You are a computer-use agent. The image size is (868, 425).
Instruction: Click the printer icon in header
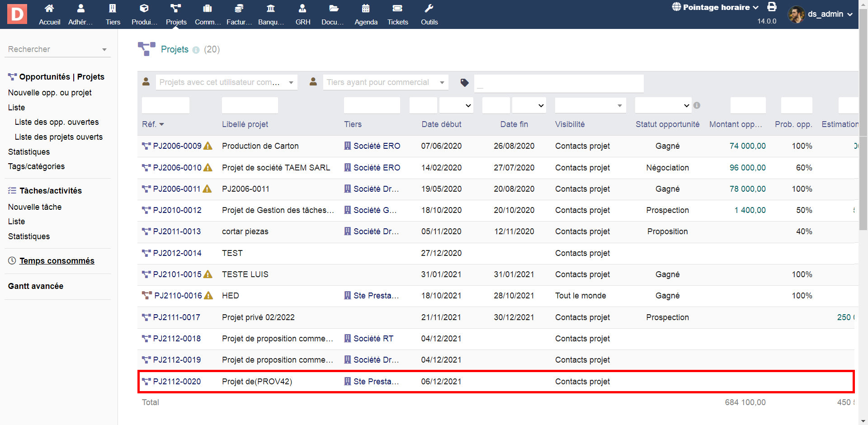772,7
